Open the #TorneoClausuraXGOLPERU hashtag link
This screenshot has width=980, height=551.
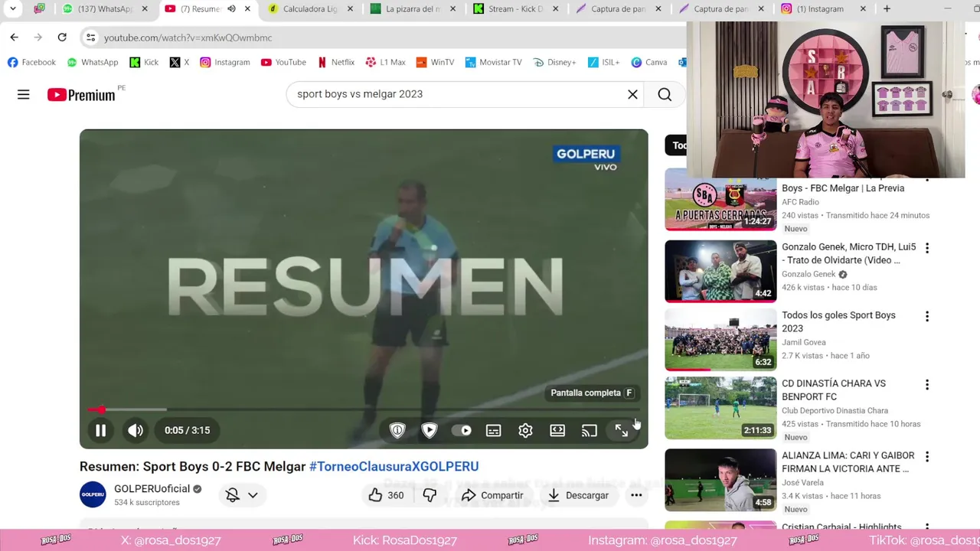click(x=394, y=466)
